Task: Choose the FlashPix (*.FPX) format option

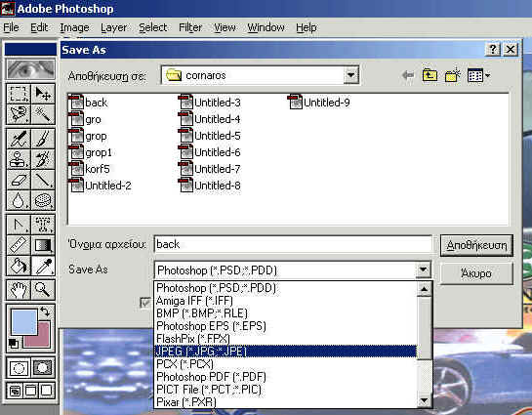Action: pos(285,339)
